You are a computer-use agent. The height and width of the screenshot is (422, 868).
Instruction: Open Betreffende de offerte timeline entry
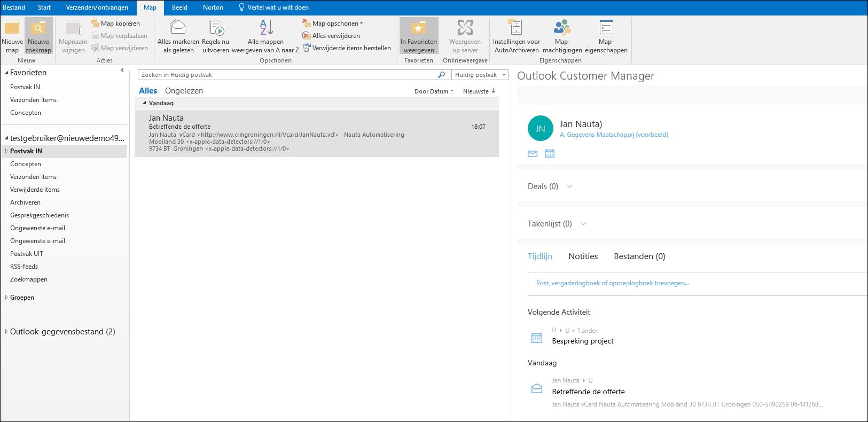pyautogui.click(x=588, y=392)
